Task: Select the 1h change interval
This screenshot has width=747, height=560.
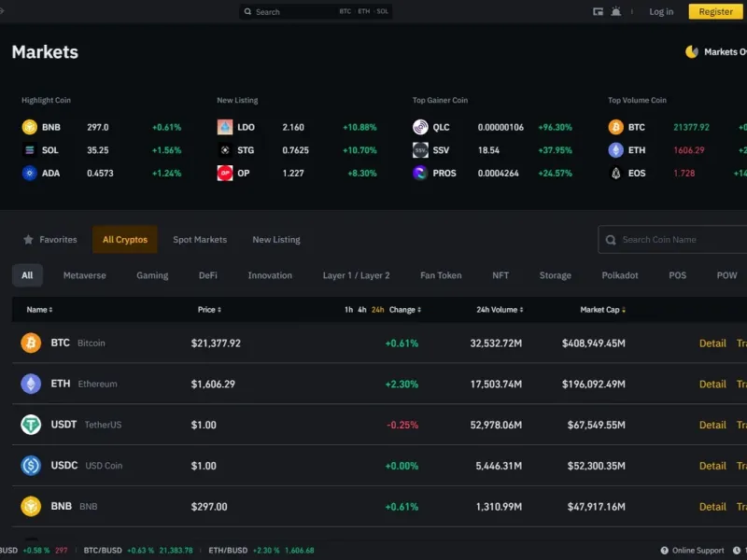Action: tap(348, 310)
